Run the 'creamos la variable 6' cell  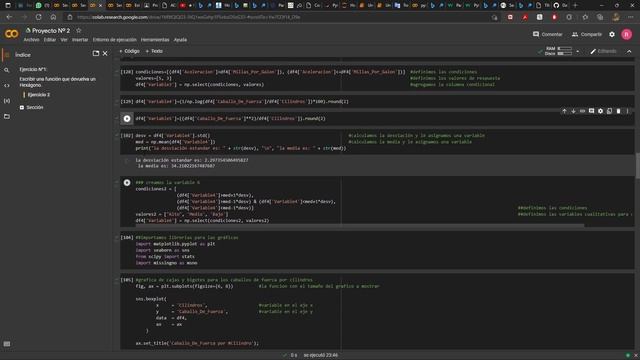127,182
